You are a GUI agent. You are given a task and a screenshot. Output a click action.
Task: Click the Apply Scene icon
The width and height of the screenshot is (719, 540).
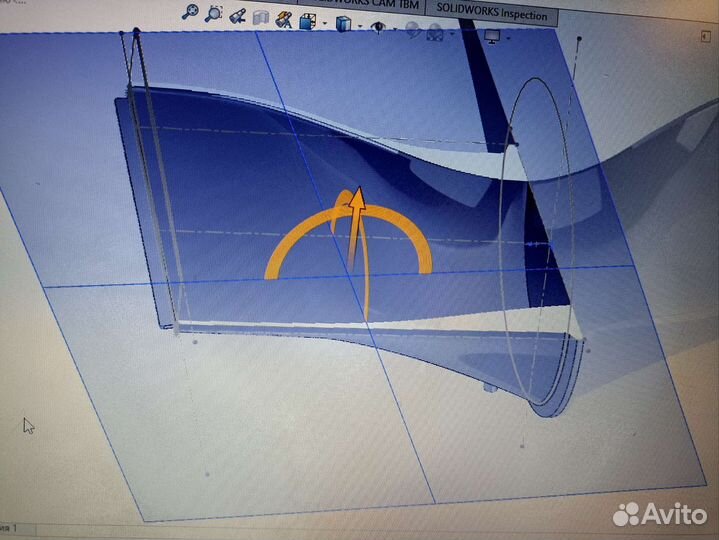(435, 31)
